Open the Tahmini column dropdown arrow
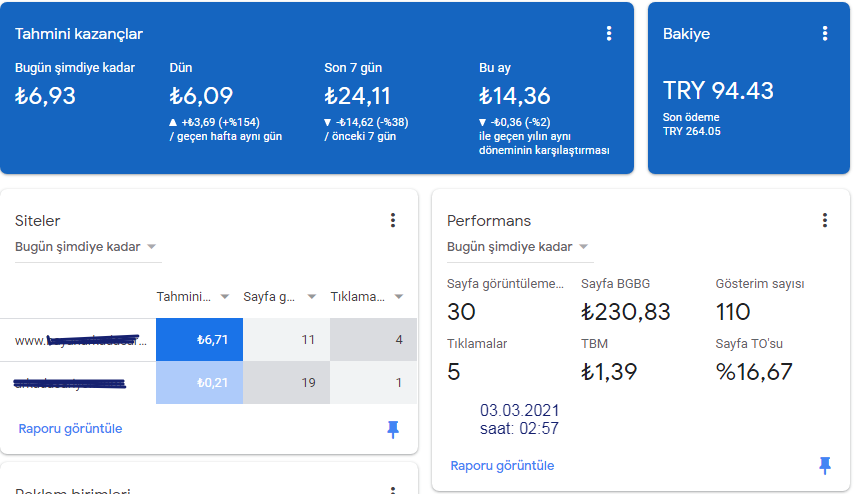This screenshot has width=856, height=494. (x=224, y=297)
